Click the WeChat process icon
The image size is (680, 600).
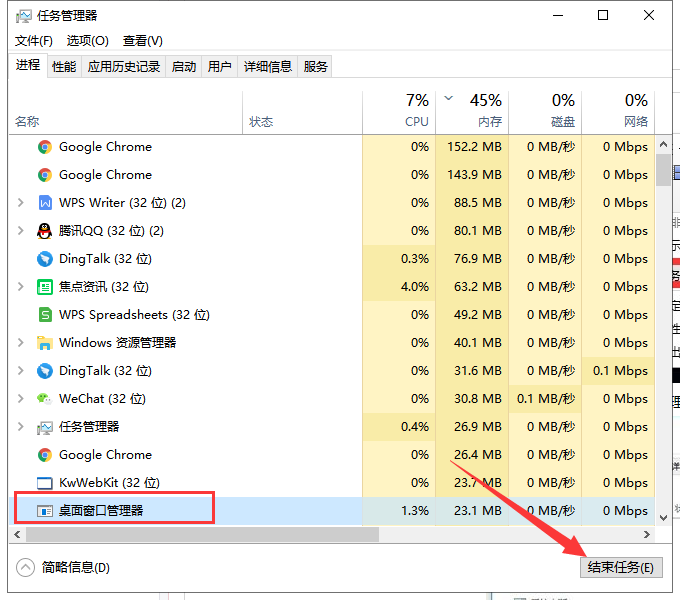pyautogui.click(x=44, y=399)
